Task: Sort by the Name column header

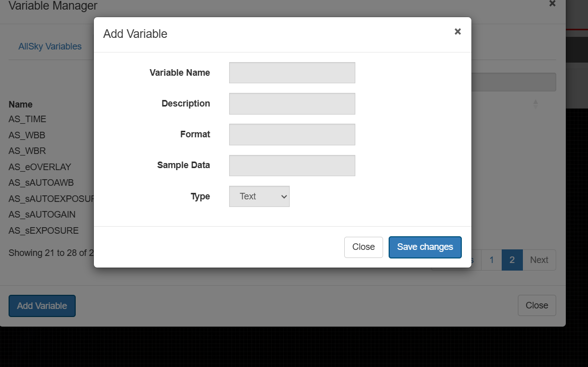Action: 21,104
